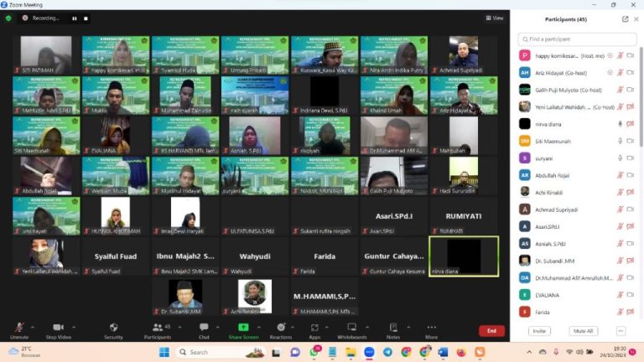Image resolution: width=644 pixels, height=362 pixels.
Task: Open the Reactions menu
Action: [281, 331]
